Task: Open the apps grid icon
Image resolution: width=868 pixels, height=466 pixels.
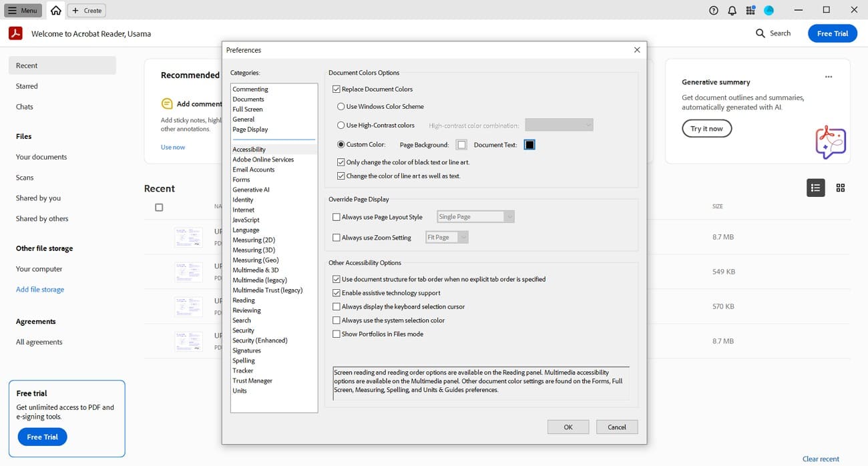Action: (750, 11)
